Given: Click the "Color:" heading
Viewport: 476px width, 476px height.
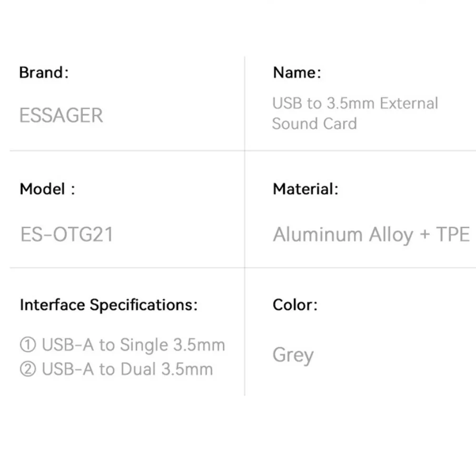Looking at the screenshot, I should tap(295, 305).
